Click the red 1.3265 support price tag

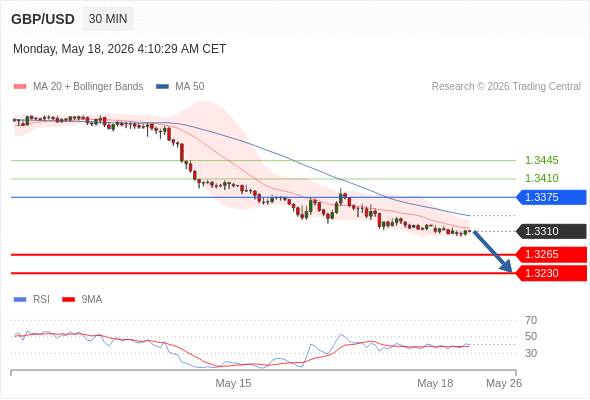551,254
